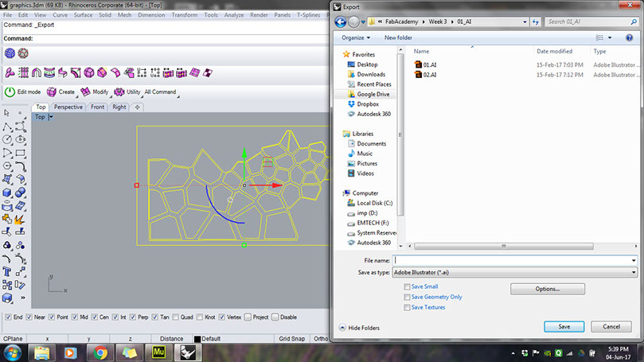The width and height of the screenshot is (644, 362).
Task: Open the Surface menu in Rhino
Action: click(83, 15)
